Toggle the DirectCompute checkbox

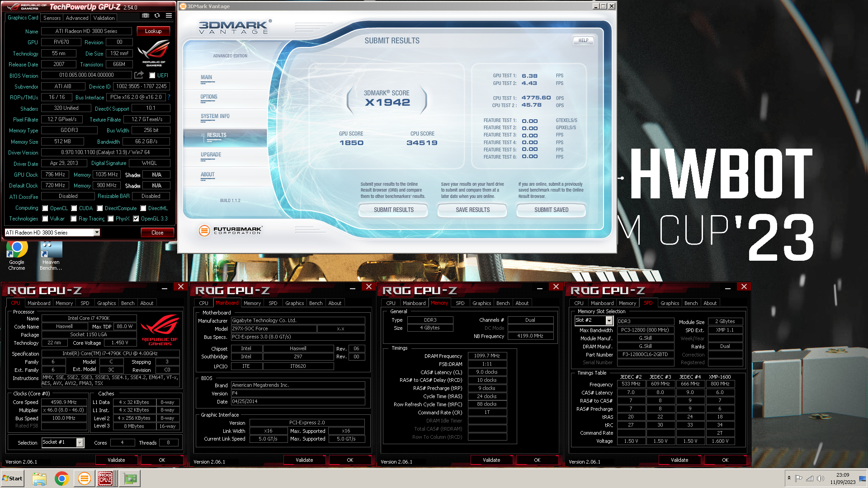[x=100, y=208]
